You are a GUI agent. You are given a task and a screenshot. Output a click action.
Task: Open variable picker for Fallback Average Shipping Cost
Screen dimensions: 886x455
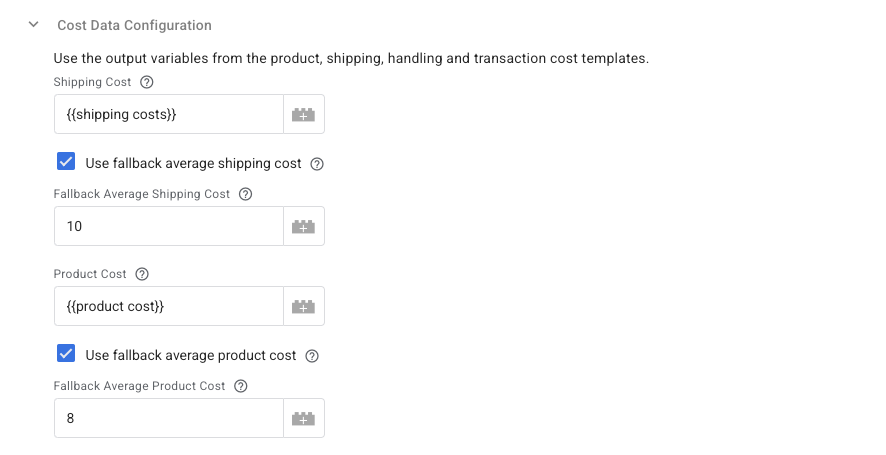point(303,226)
